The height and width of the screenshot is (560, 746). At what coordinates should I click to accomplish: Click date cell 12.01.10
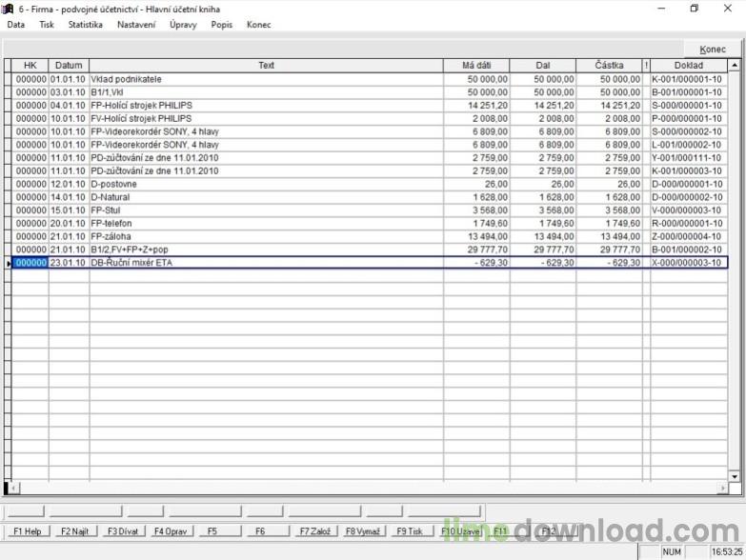68,184
